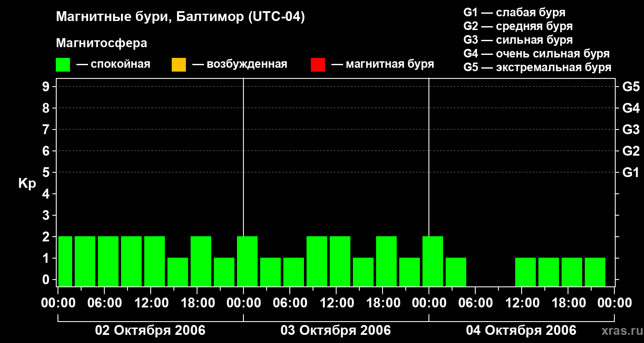Select the 'G3 — сильная буря' legend line
The width and height of the screenshot is (644, 343).
[518, 40]
